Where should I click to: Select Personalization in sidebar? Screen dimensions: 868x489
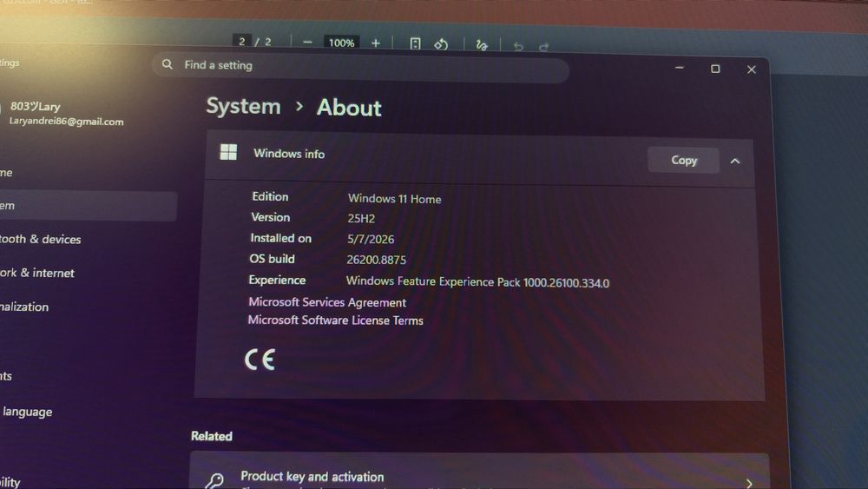coord(24,307)
